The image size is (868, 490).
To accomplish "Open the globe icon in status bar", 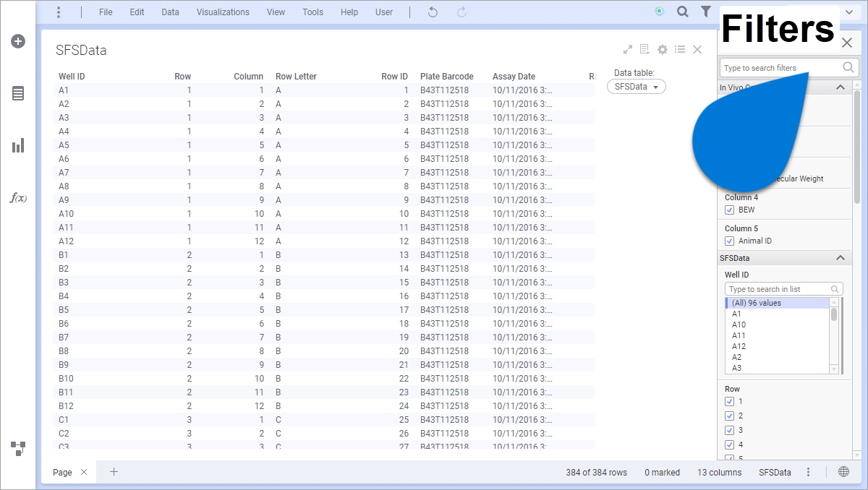I will point(843,472).
